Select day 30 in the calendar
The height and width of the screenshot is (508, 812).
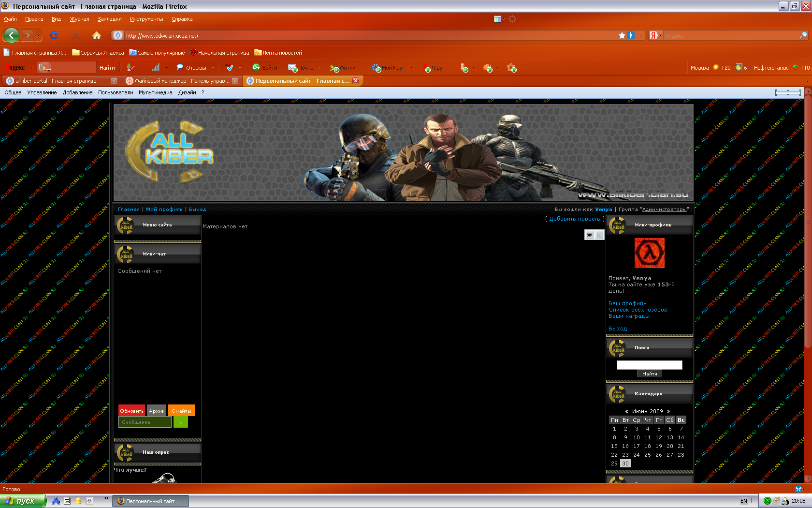point(625,463)
